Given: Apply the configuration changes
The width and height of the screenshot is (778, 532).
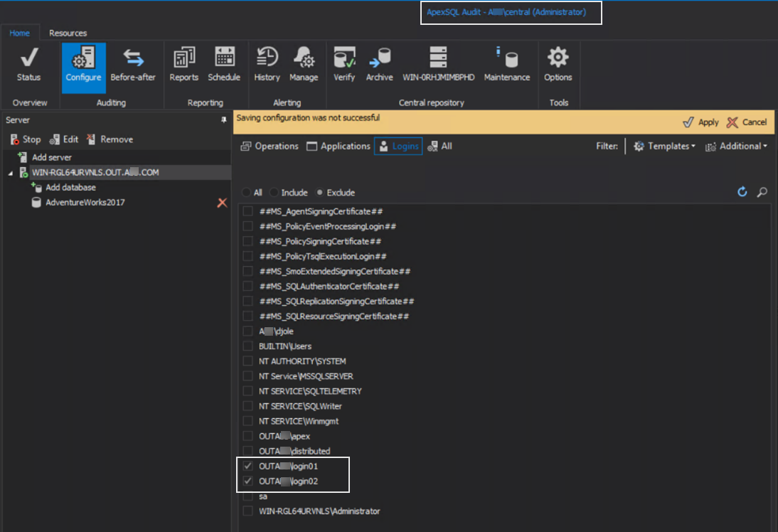Looking at the screenshot, I should (700, 122).
